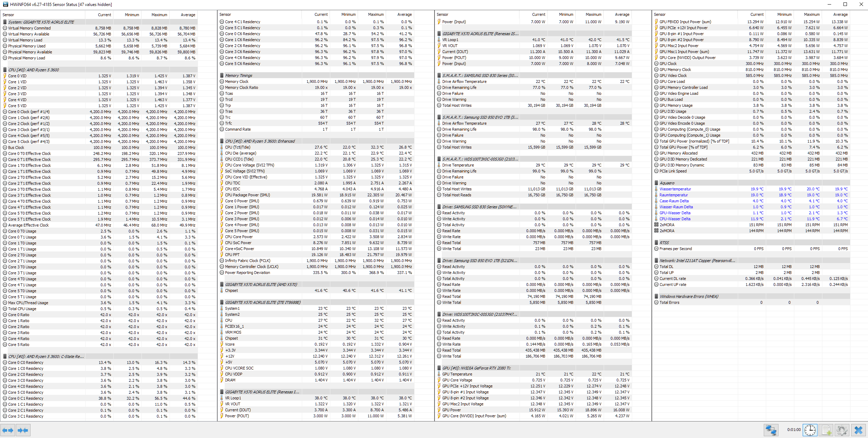The height and width of the screenshot is (438, 868).
Task: Start logging with the spreadsheet plus icon
Action: pos(826,430)
